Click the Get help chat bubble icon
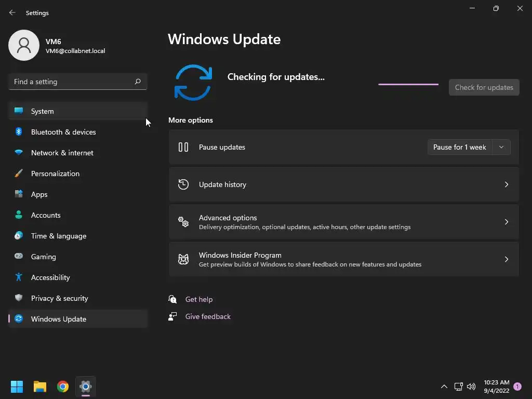Viewport: 532px width, 399px height. [172, 299]
